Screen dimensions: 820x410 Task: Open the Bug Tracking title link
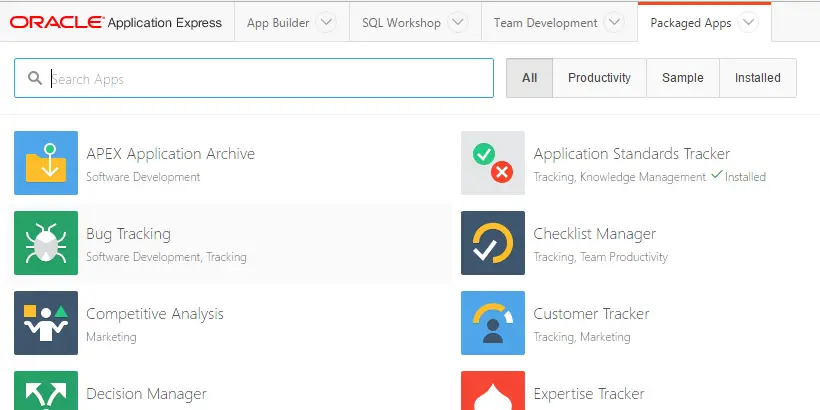pyautogui.click(x=129, y=234)
